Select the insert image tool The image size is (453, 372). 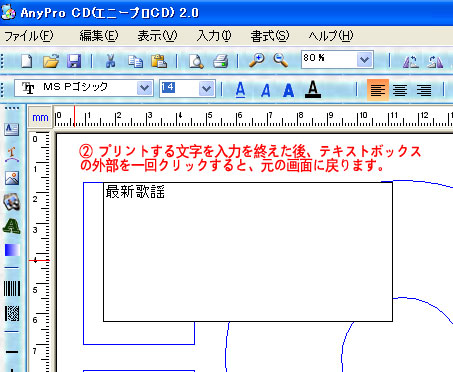click(12, 178)
